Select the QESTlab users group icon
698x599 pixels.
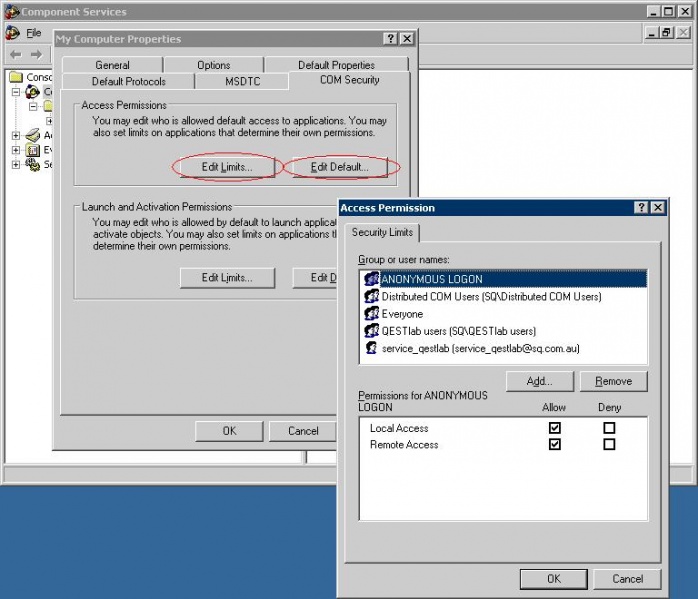click(x=371, y=330)
